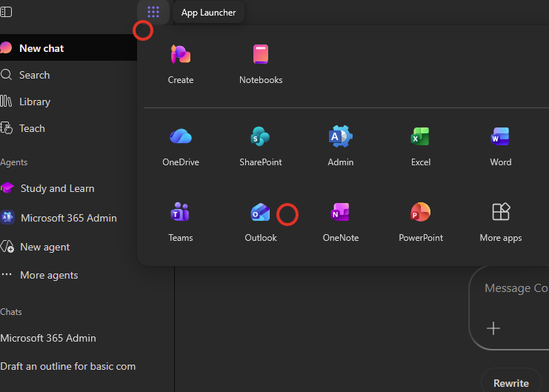549x392 pixels.
Task: Click the Message Copilot input field
Action: point(516,288)
